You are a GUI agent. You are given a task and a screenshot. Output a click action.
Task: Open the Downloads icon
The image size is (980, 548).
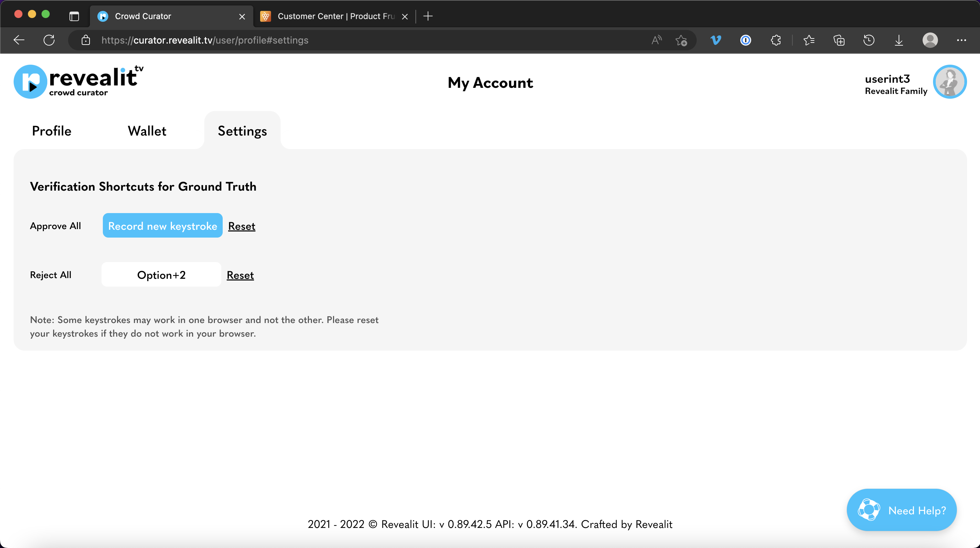pos(899,40)
